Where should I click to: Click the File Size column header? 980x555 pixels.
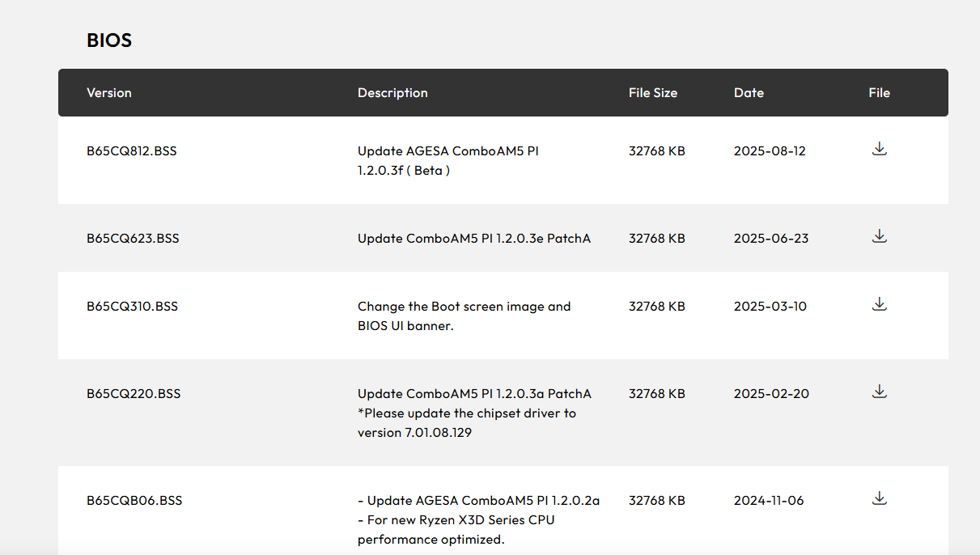point(653,93)
